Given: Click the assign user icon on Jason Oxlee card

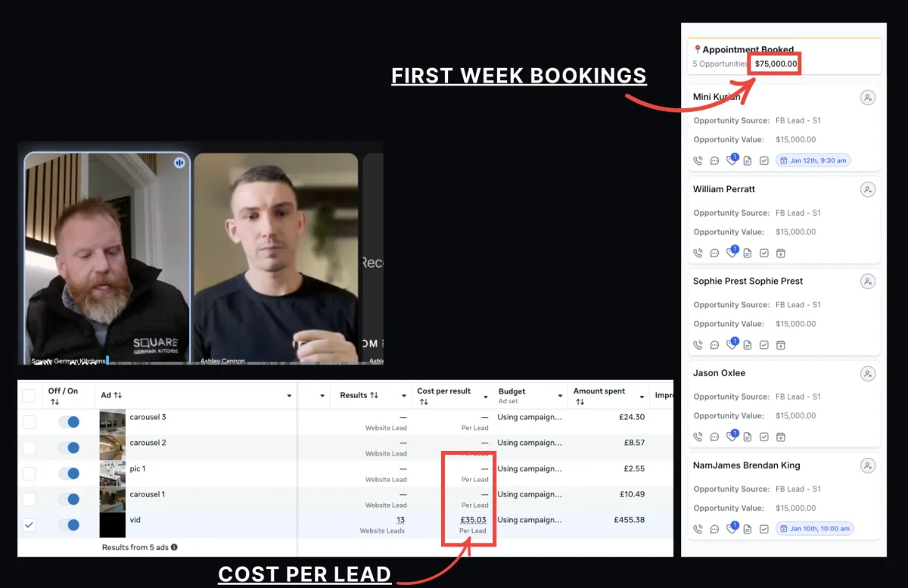Looking at the screenshot, I should (868, 374).
